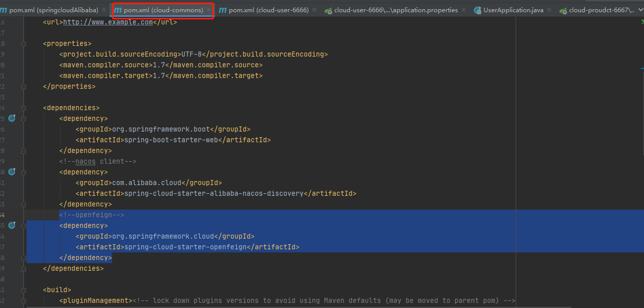Fold the openfeign dependency block
This screenshot has width=644, height=308.
click(x=24, y=226)
